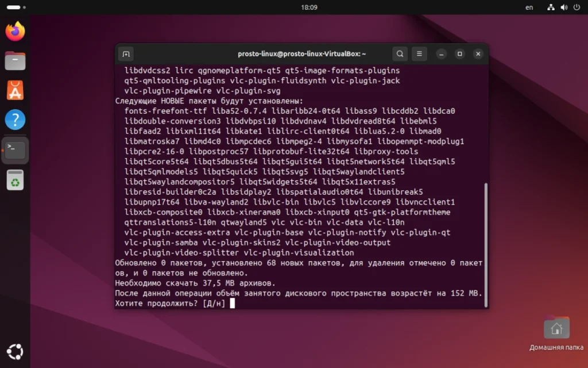Click the package name 'vlc-plugin-visualization'
This screenshot has height=368, width=588.
click(299, 253)
